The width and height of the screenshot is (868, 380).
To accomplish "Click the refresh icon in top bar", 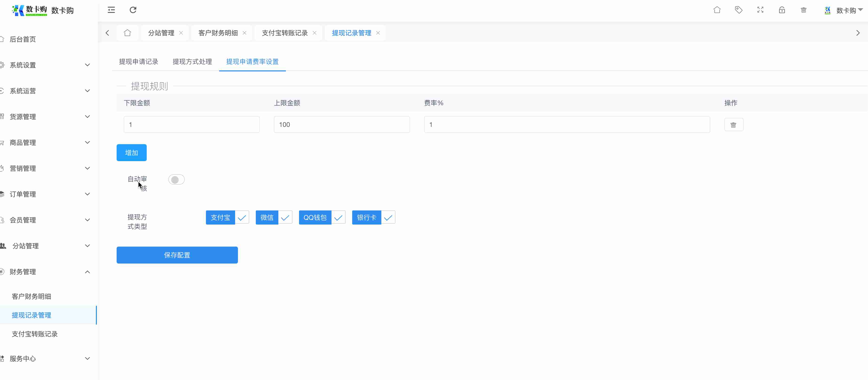I will click(x=133, y=10).
